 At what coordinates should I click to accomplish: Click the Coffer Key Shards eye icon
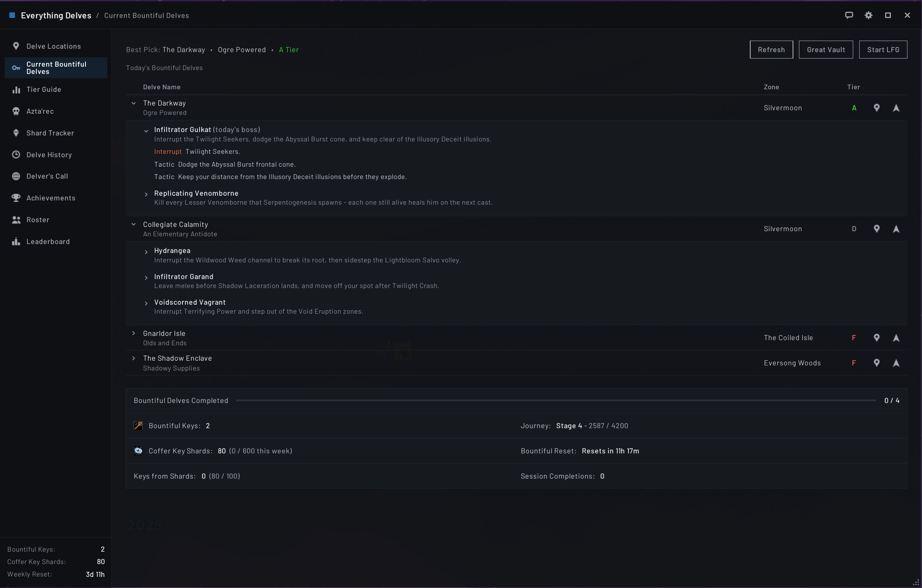click(x=138, y=451)
